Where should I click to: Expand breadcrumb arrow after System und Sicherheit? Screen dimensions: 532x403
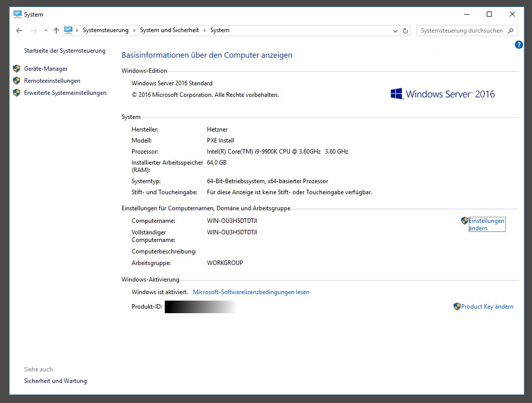[x=204, y=30]
